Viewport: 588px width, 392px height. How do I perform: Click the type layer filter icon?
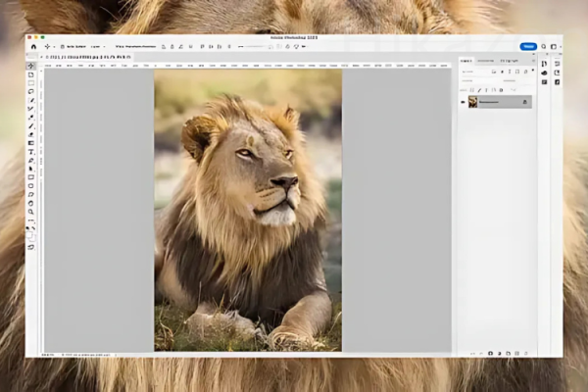coord(510,72)
